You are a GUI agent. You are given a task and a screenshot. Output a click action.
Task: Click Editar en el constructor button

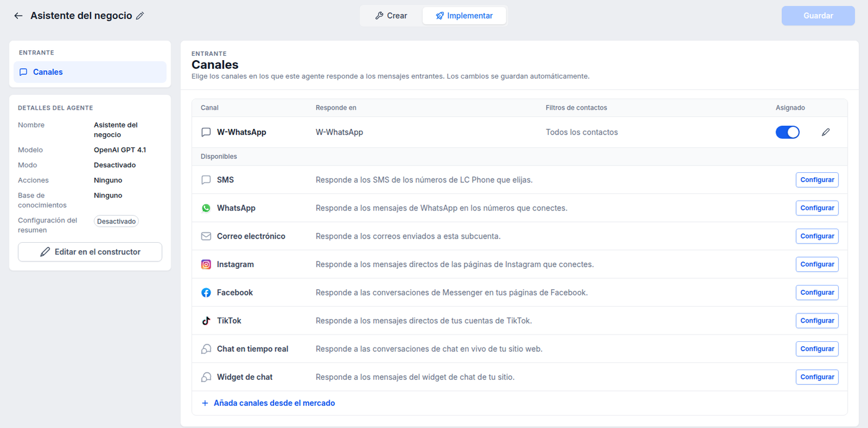90,252
